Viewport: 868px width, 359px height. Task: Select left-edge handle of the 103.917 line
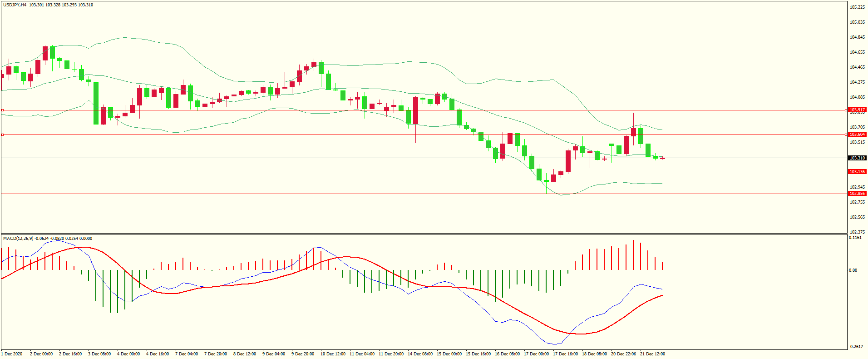tap(2, 110)
